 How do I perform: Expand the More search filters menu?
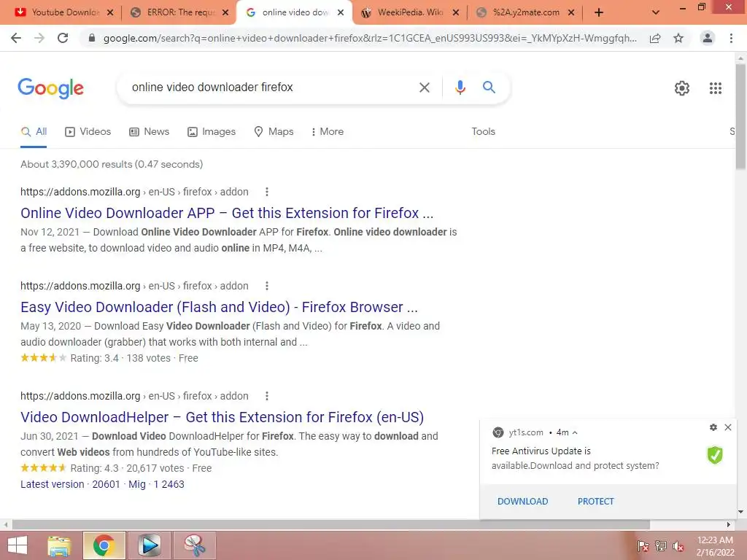click(328, 131)
